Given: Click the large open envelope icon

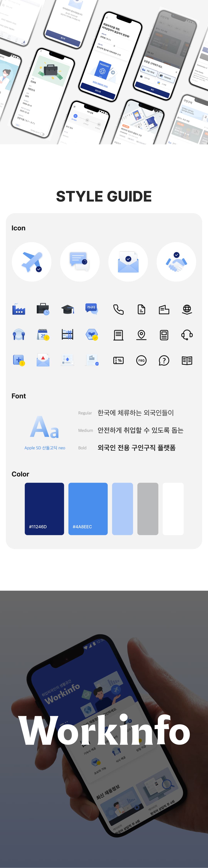Looking at the screenshot, I should pos(128,262).
